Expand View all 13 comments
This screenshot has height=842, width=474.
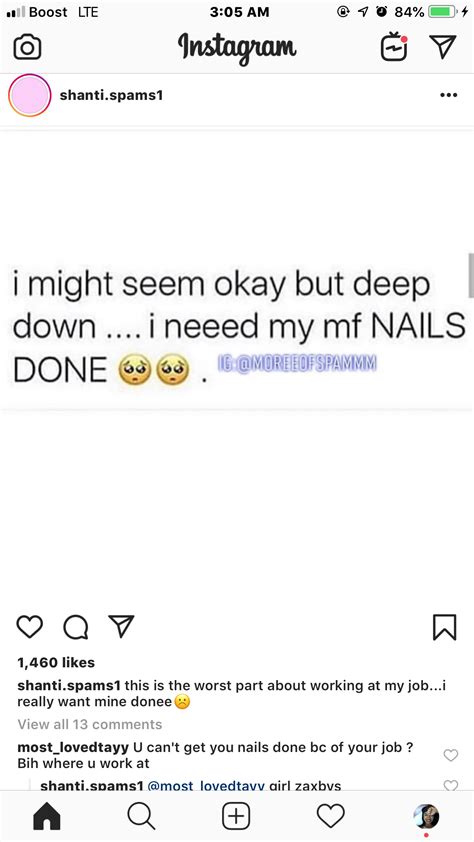click(90, 724)
